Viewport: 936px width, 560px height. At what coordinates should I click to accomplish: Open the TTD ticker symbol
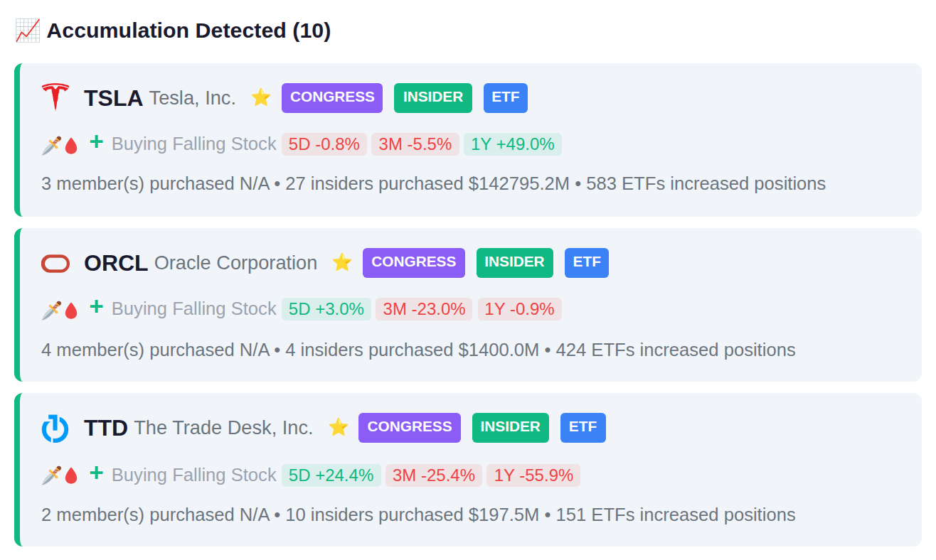click(x=106, y=428)
